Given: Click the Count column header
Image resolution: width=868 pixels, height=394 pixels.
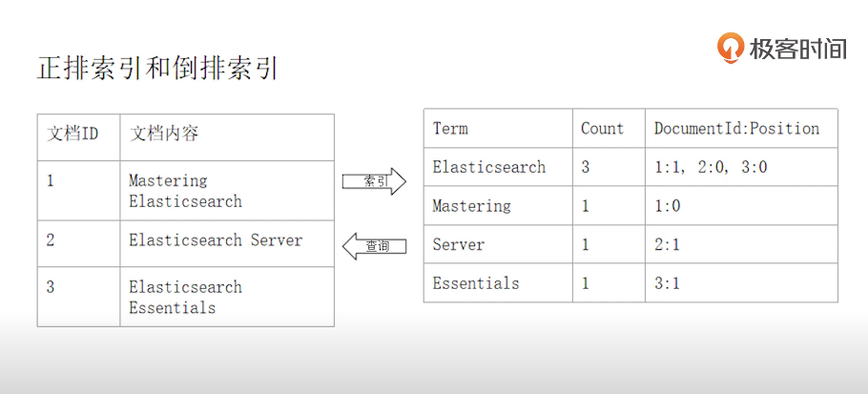Looking at the screenshot, I should (602, 129).
